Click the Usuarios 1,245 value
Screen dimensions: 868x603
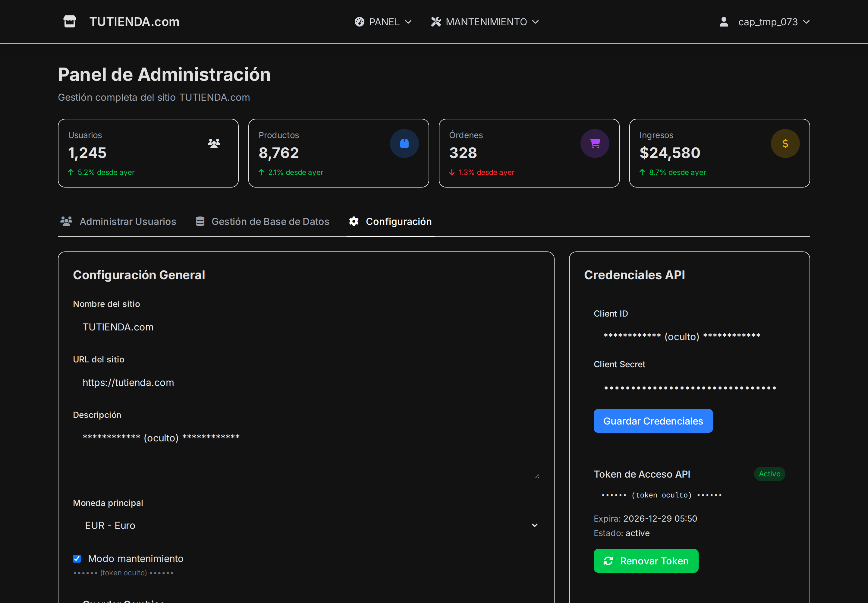tap(87, 153)
